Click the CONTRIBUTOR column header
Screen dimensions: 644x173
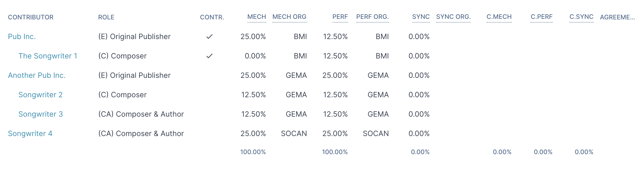[x=31, y=17]
